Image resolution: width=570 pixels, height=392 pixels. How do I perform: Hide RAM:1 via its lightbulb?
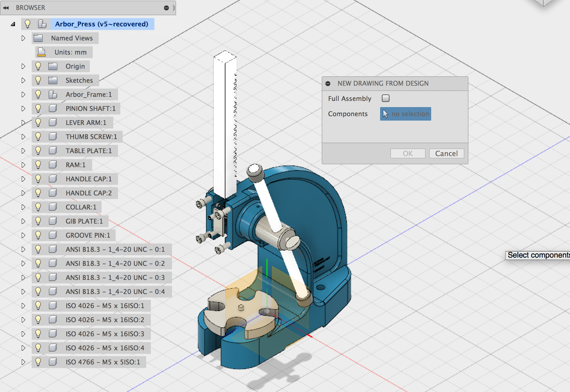[38, 165]
